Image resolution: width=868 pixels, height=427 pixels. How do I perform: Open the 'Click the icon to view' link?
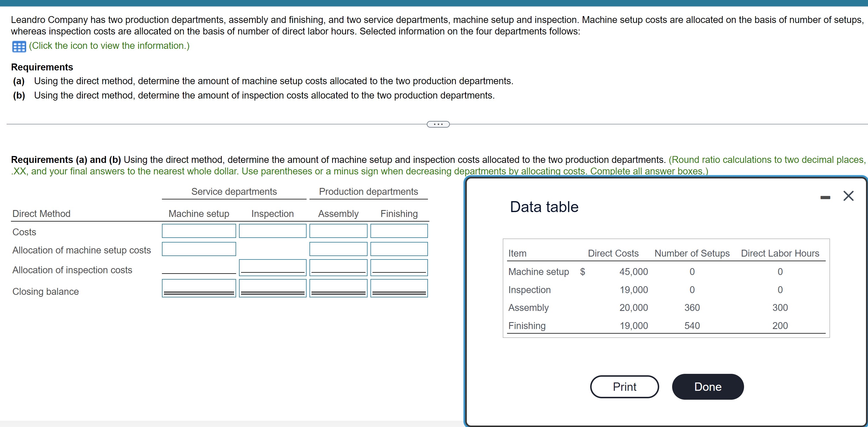[109, 46]
